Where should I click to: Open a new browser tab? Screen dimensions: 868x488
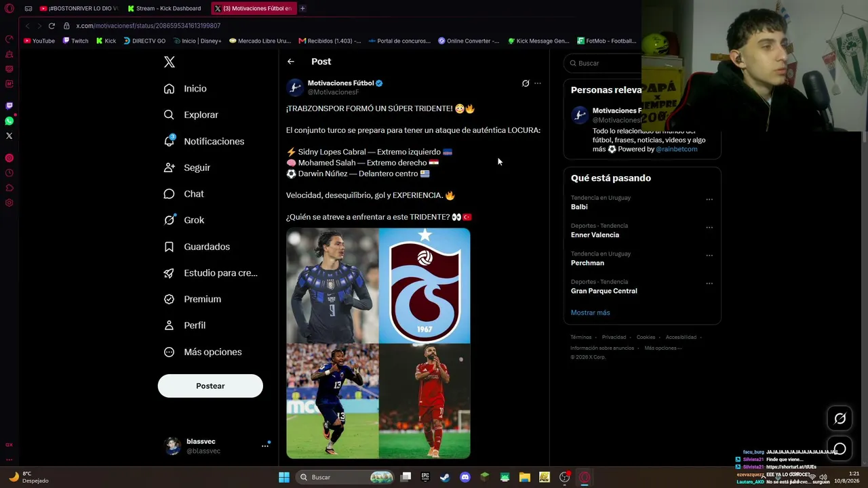click(302, 9)
